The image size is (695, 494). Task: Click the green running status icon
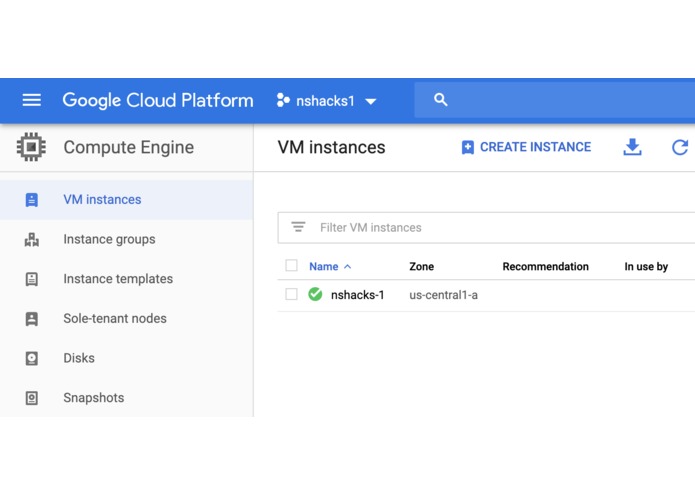[x=315, y=295]
